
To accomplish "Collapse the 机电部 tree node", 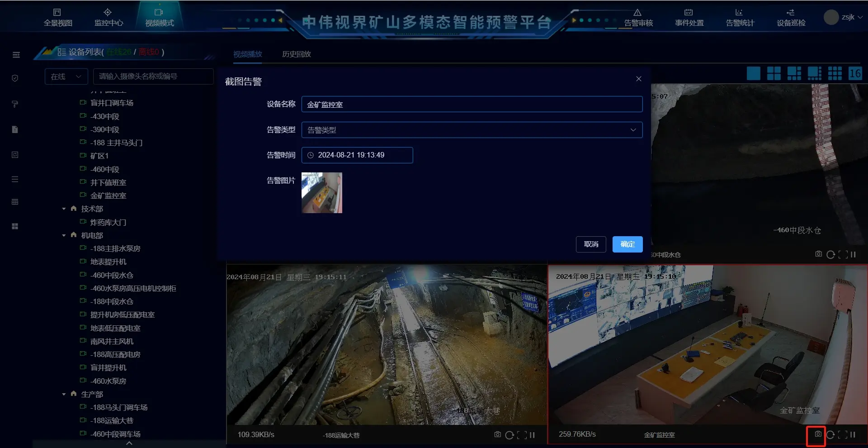I will tap(64, 235).
